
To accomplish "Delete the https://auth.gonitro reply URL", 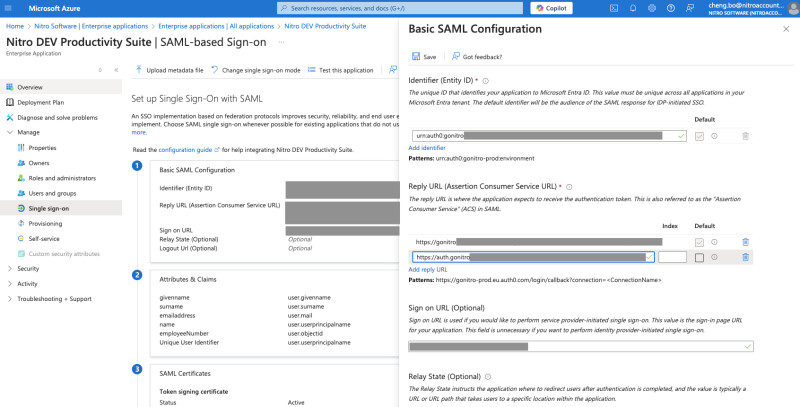I will coord(745,258).
